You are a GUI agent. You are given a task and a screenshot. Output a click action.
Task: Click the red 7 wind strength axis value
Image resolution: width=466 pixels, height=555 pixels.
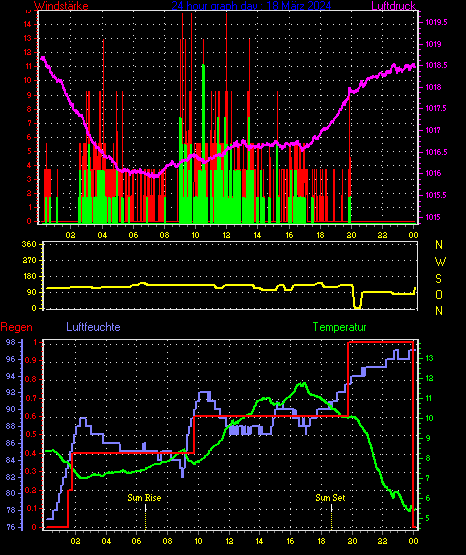pyautogui.click(x=29, y=123)
